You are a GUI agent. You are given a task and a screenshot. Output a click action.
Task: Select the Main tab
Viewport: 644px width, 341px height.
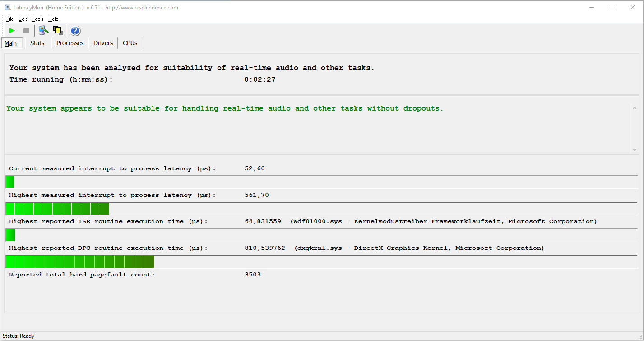click(11, 43)
